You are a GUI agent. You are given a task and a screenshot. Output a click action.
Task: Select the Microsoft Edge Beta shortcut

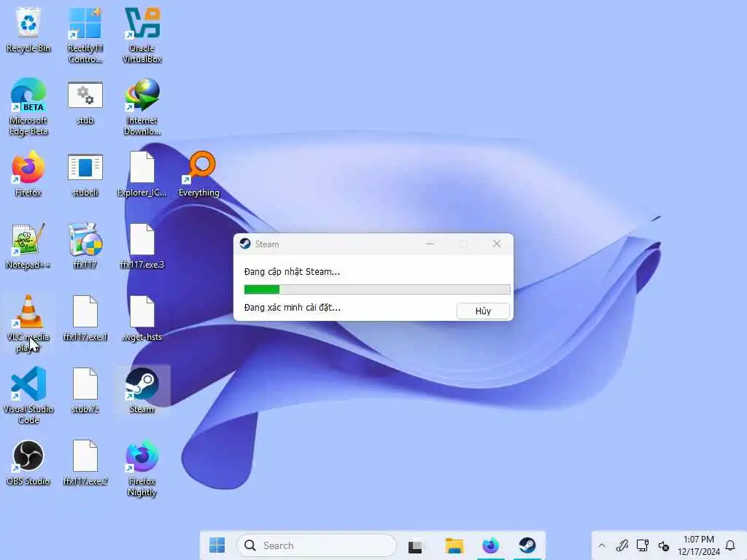(x=28, y=106)
